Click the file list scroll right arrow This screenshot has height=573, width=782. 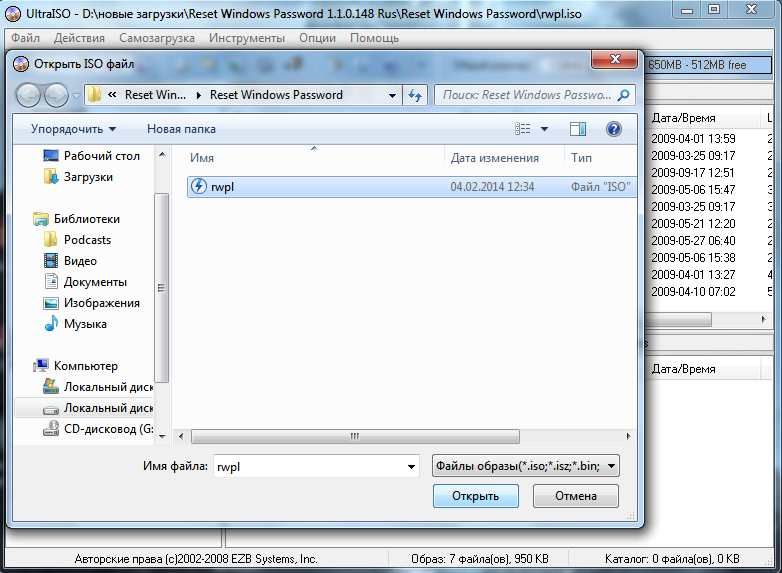tap(628, 436)
